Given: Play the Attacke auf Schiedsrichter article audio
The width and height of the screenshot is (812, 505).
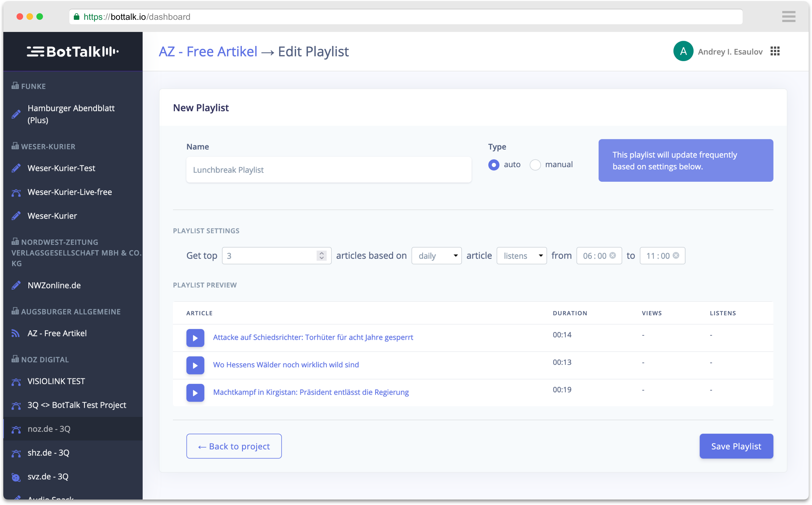Looking at the screenshot, I should coord(195,338).
